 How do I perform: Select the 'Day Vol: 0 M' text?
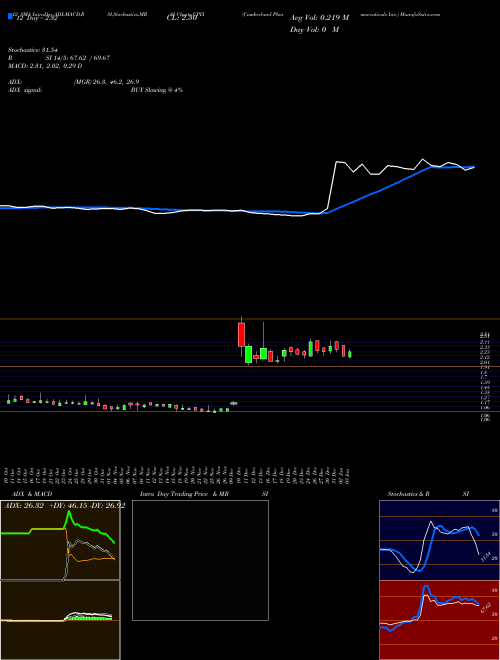pos(314,30)
